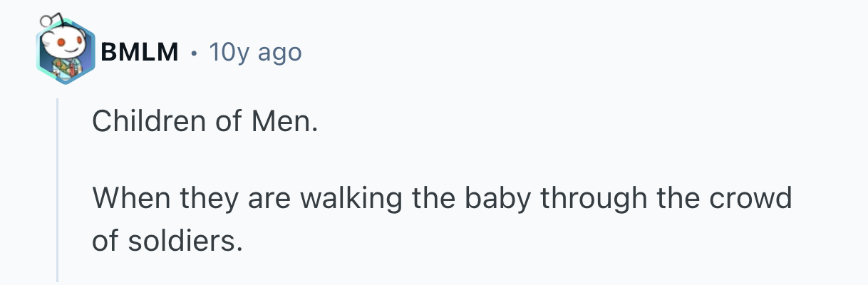Click the "Children of Men." comment line
Viewport: 868px width, 285px height.
[x=204, y=125]
